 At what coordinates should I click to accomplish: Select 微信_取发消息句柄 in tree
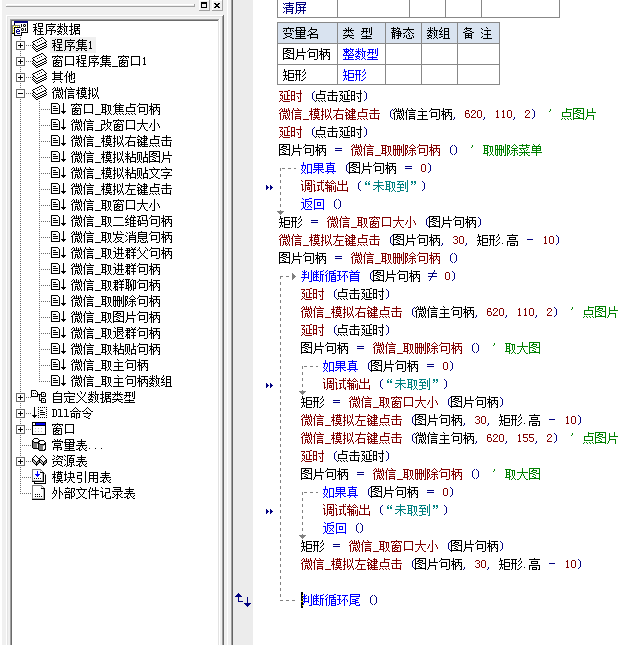coord(121,237)
